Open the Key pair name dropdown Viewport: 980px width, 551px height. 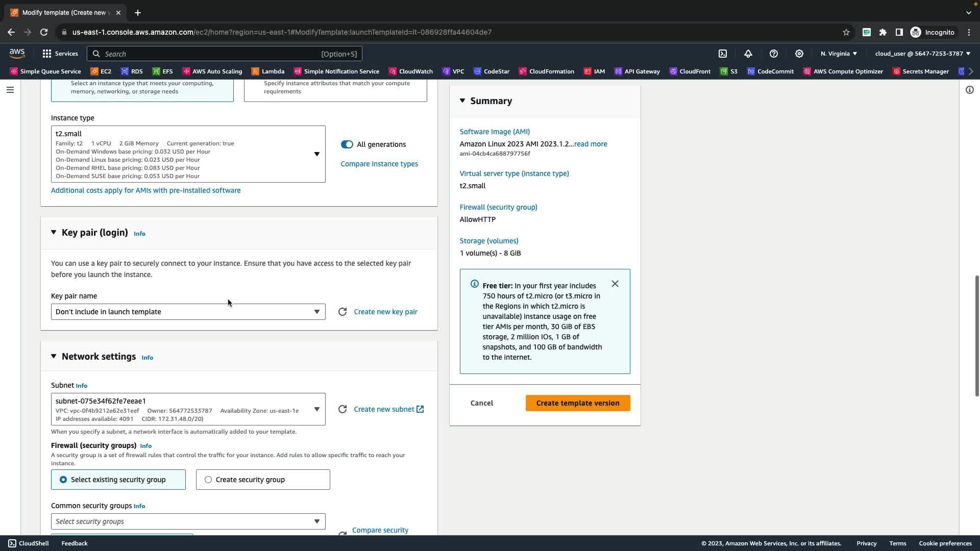(x=188, y=312)
